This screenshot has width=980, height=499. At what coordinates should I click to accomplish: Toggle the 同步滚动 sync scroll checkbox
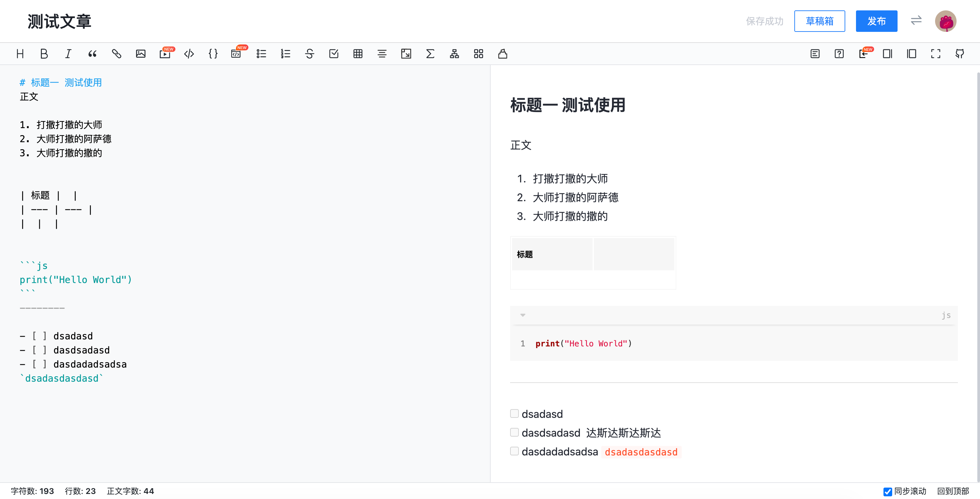[887, 491]
